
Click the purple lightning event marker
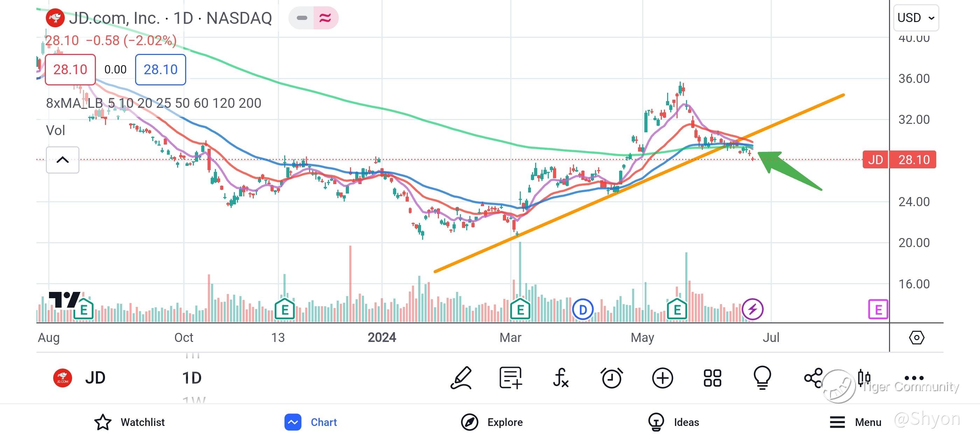(752, 309)
